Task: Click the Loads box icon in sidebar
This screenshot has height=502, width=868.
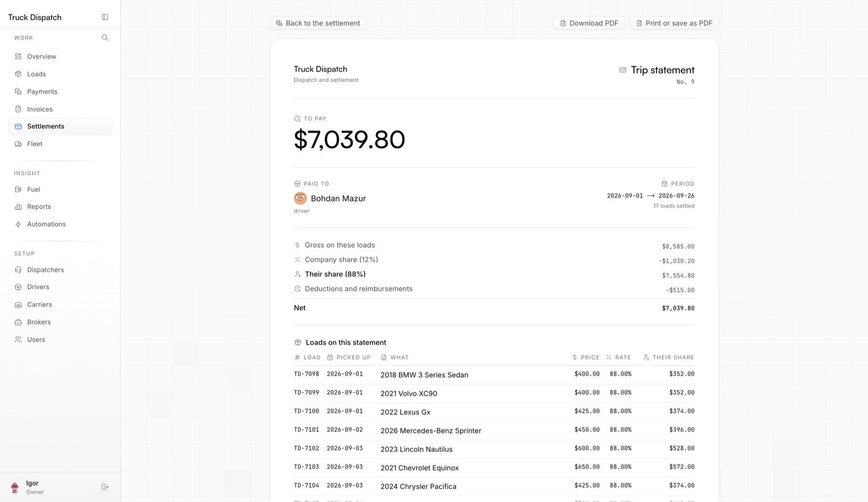Action: (18, 74)
